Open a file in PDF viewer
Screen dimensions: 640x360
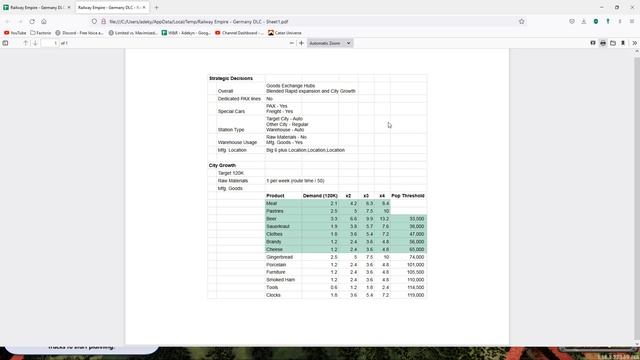pos(613,43)
